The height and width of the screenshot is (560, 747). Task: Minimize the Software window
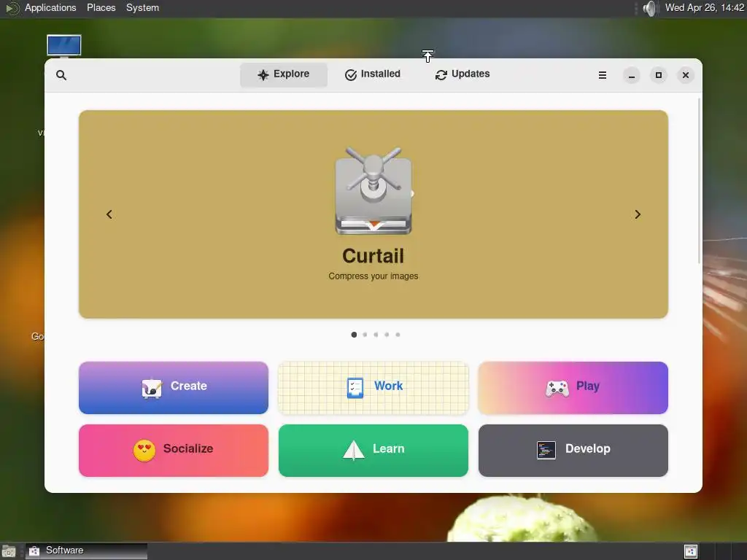point(631,75)
